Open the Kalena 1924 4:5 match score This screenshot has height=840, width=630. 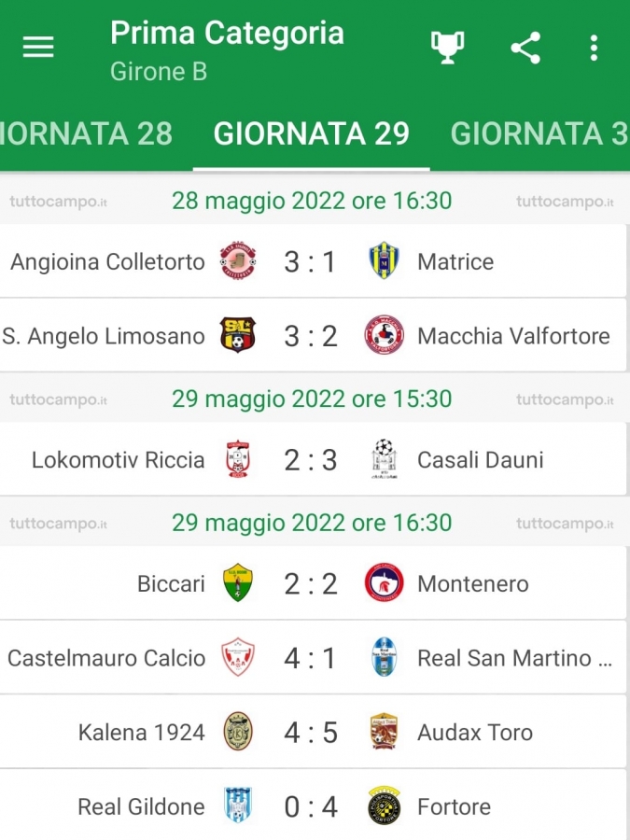pos(311,733)
